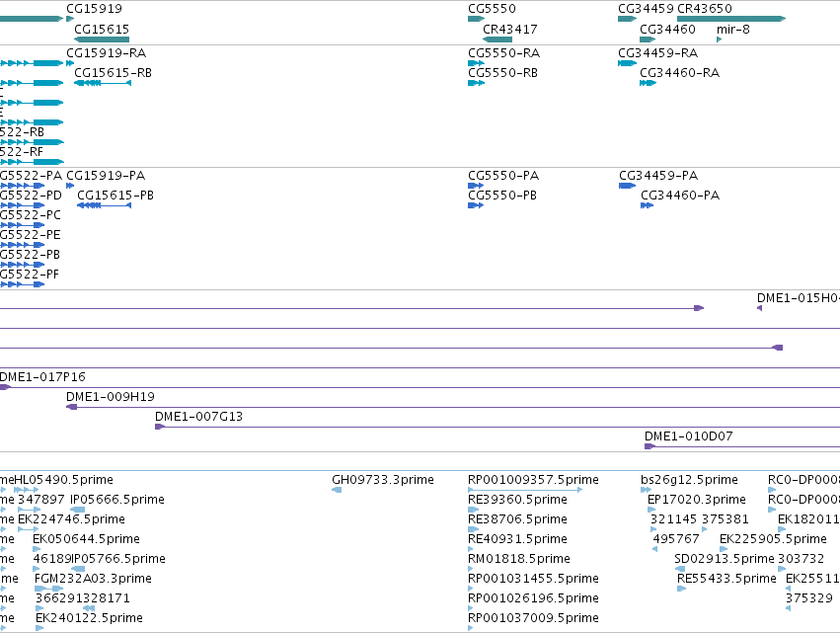This screenshot has width=840, height=633.
Task: Click the bs26g12.5prime EST arrows
Action: 647,490
